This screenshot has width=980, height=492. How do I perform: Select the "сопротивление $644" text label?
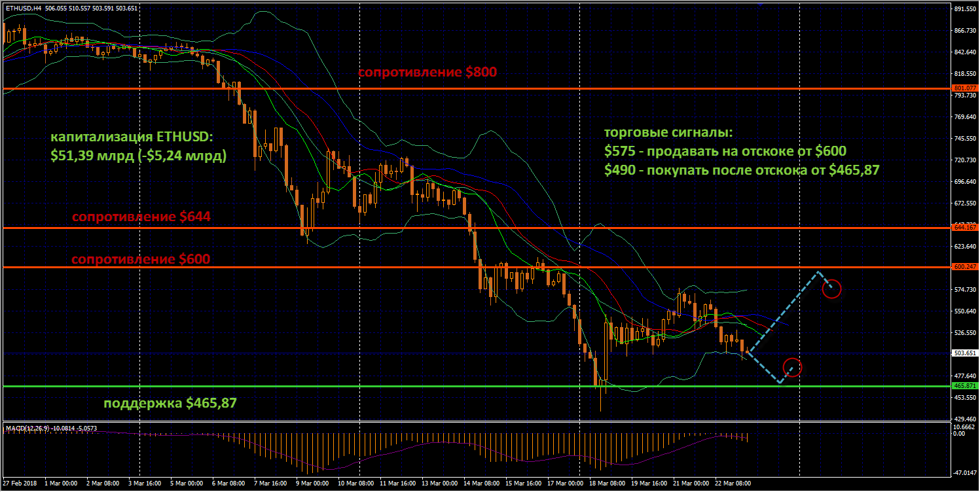tap(141, 217)
